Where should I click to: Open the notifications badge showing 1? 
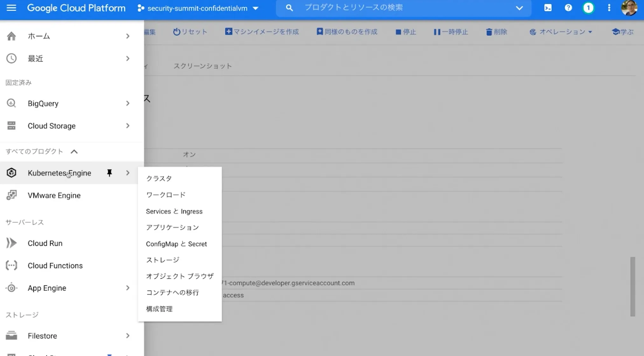tap(588, 8)
